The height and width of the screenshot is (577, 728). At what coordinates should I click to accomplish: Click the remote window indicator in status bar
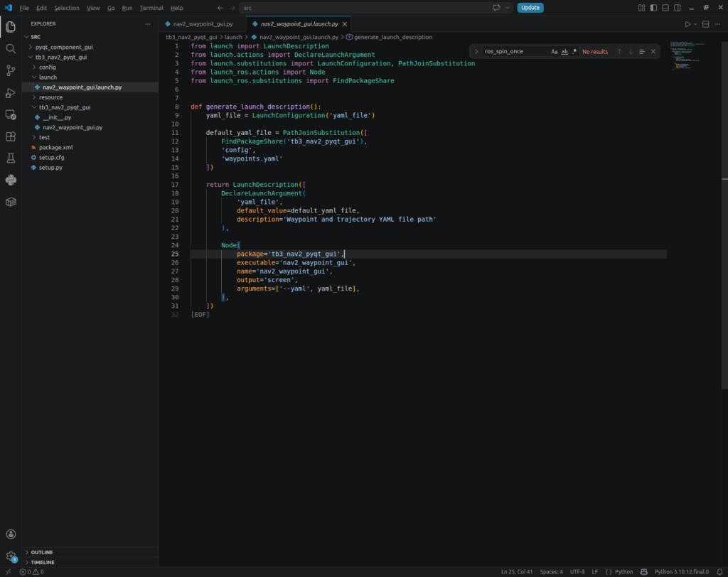pos(8,572)
